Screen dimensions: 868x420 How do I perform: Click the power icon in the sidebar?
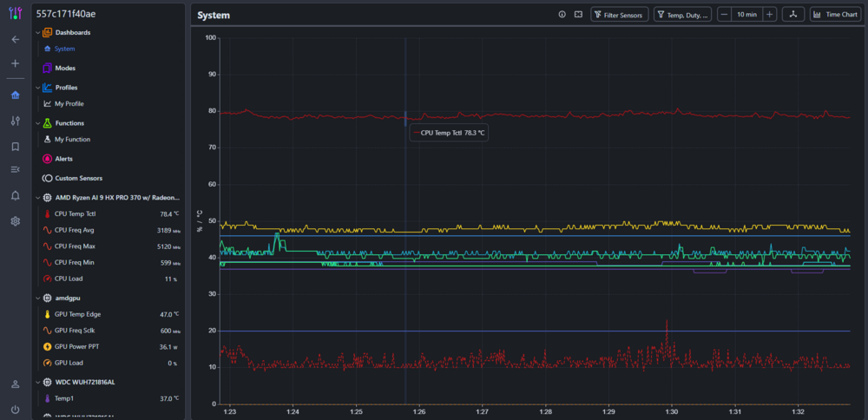pos(16,410)
